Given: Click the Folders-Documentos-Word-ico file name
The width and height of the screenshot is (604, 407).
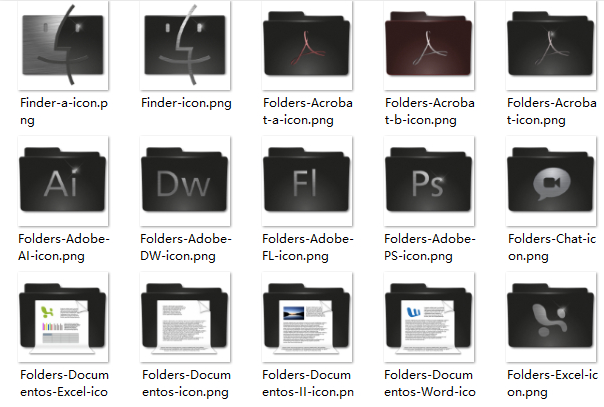Looking at the screenshot, I should click(430, 383).
